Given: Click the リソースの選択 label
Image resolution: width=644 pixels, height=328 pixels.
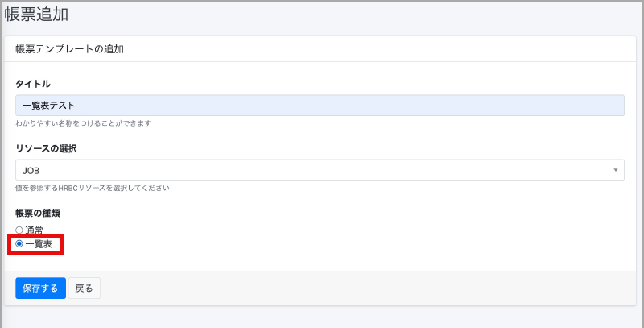Looking at the screenshot, I should click(46, 148).
